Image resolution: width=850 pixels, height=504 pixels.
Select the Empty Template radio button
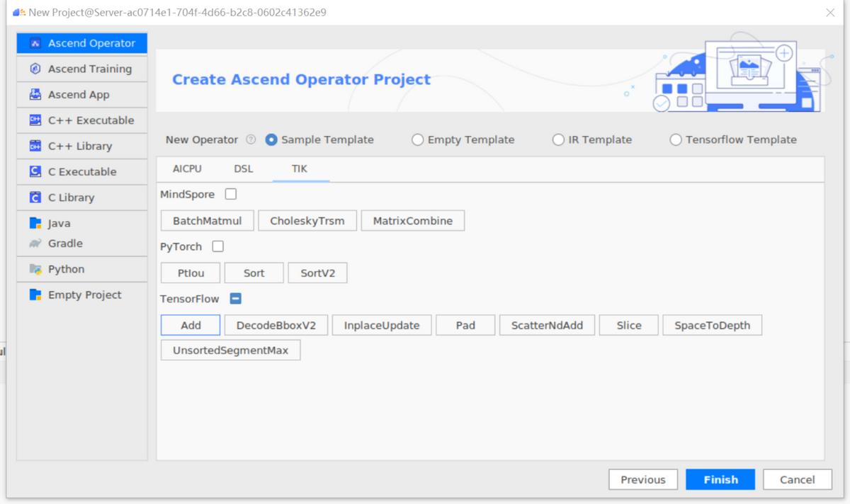click(x=418, y=139)
